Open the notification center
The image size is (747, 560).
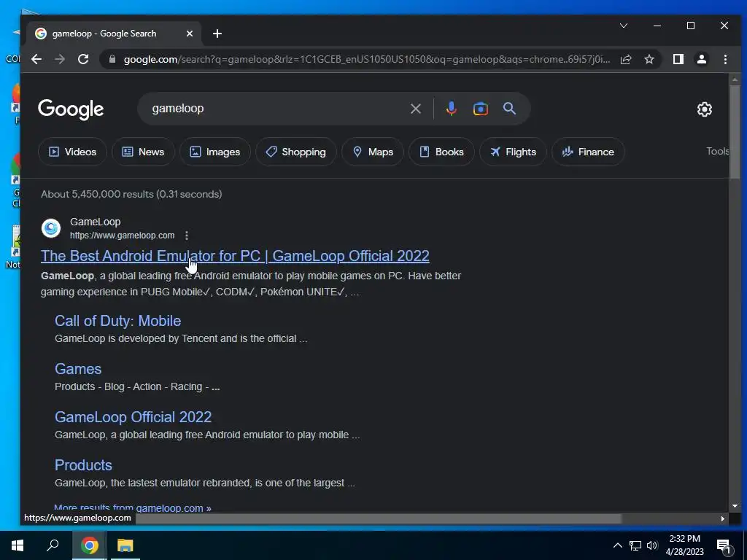[x=724, y=545]
